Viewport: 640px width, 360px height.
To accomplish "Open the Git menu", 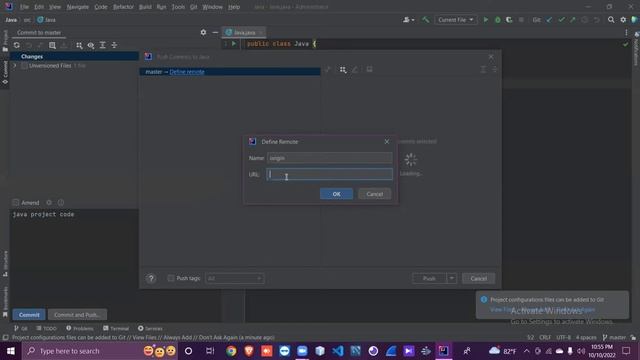I will [x=193, y=7].
